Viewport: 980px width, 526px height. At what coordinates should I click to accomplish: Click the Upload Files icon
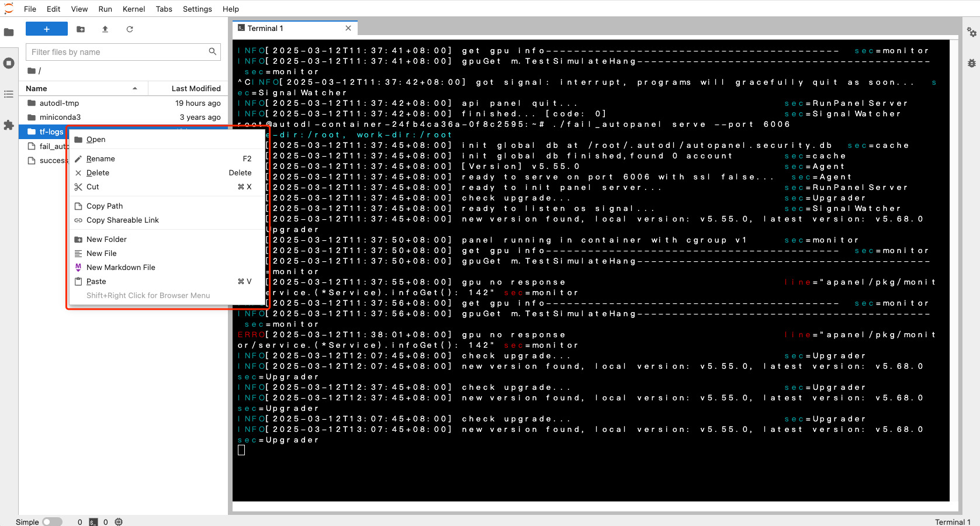tap(105, 29)
